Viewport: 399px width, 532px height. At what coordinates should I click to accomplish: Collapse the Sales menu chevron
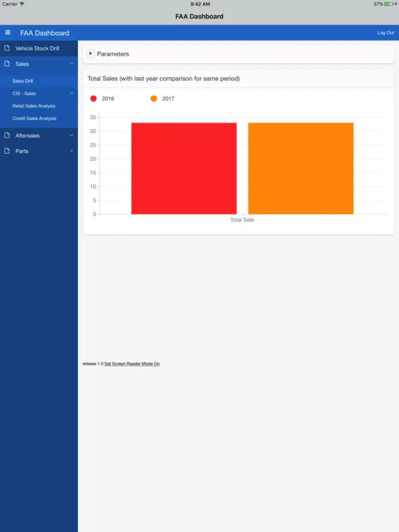click(72, 63)
